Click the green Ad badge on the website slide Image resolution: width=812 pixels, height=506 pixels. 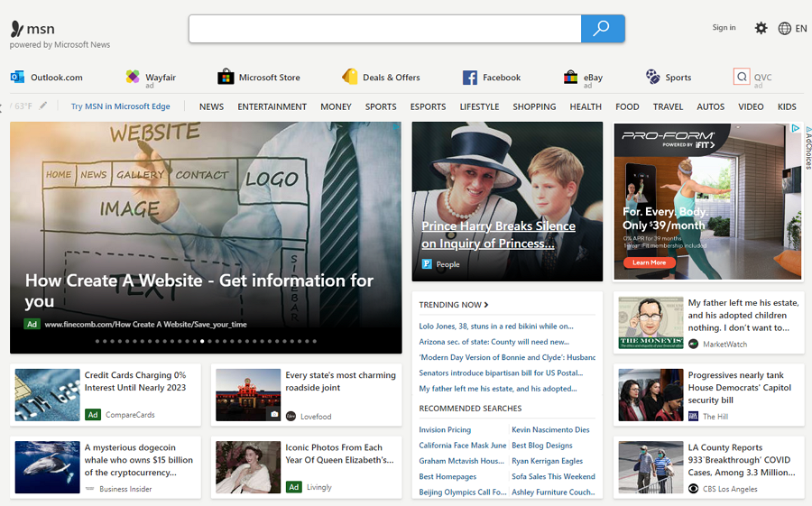pyautogui.click(x=32, y=324)
